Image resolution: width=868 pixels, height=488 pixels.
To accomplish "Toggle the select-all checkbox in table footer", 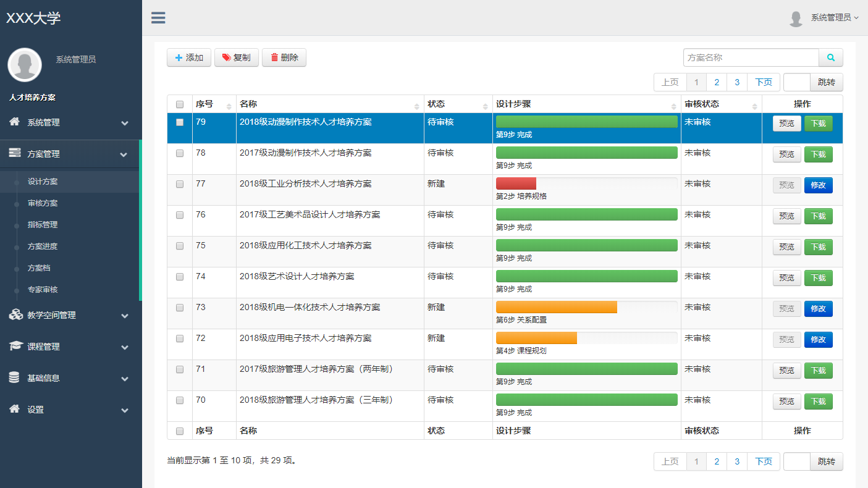I will point(180,431).
